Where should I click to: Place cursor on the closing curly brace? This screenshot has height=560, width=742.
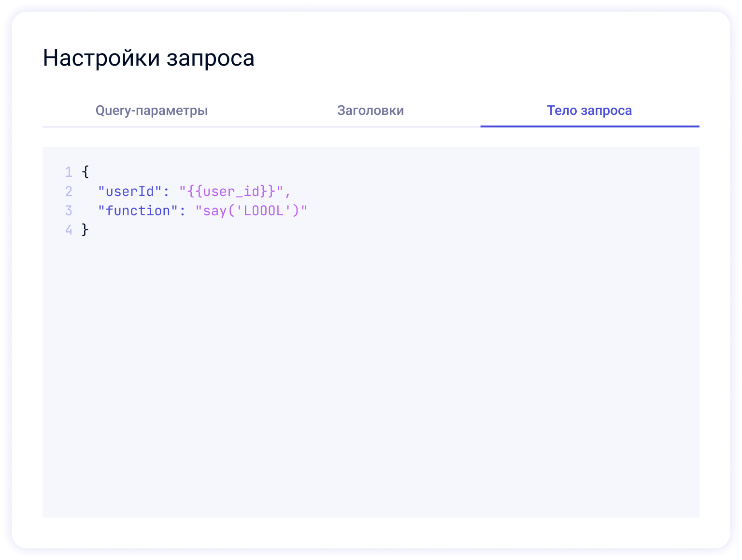coord(86,230)
